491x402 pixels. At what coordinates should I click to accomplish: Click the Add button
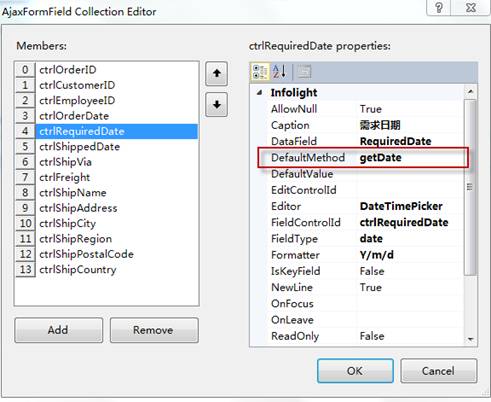coord(59,330)
